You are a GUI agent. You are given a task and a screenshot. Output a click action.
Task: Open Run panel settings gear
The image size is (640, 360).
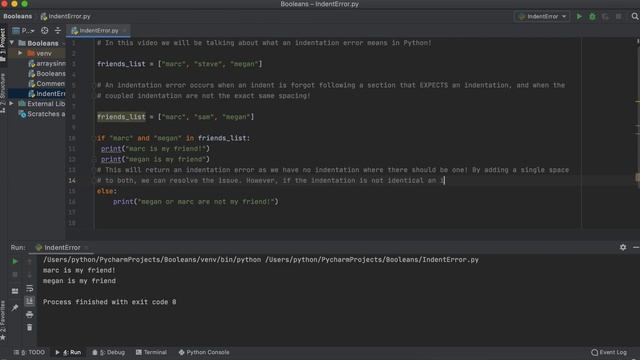click(623, 247)
